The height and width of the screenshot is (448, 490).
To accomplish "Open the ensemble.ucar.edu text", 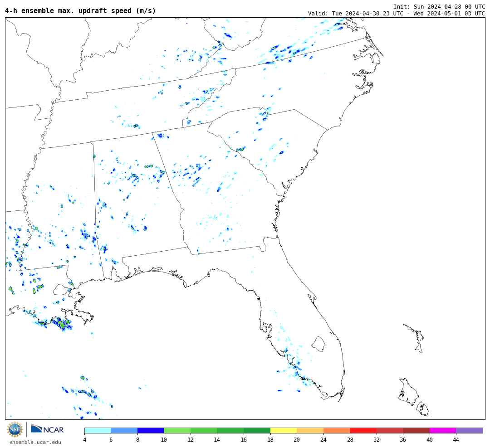I will (x=35, y=442).
